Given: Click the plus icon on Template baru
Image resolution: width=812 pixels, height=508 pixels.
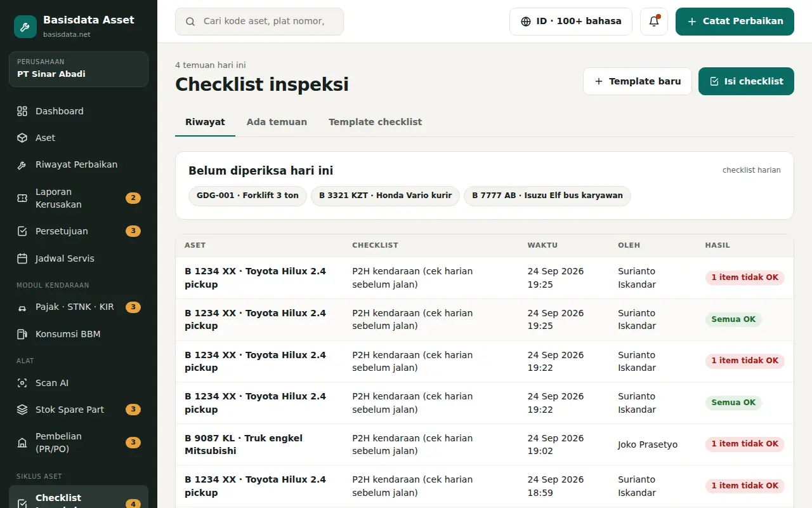Looking at the screenshot, I should point(599,81).
